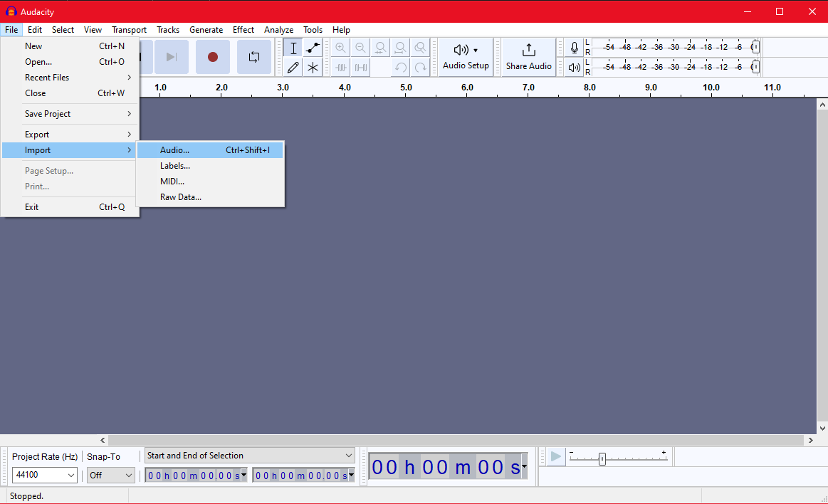The height and width of the screenshot is (504, 828).
Task: Open the Effect menu
Action: (x=243, y=30)
